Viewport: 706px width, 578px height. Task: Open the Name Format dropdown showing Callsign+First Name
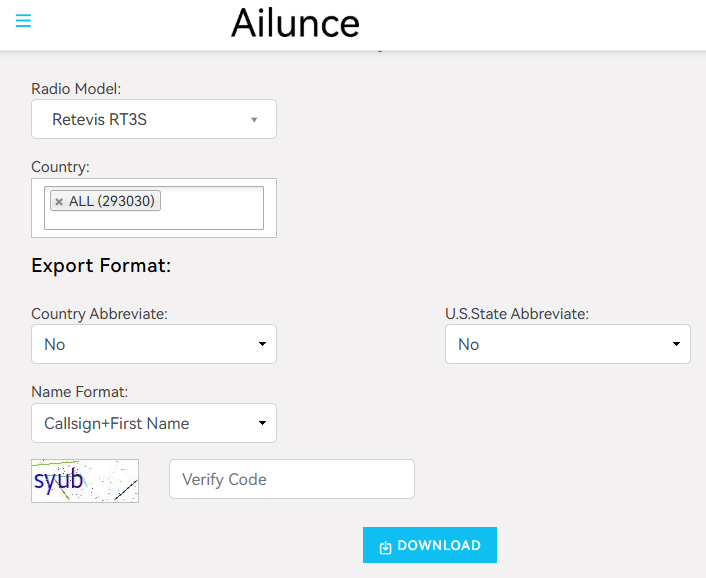point(153,423)
